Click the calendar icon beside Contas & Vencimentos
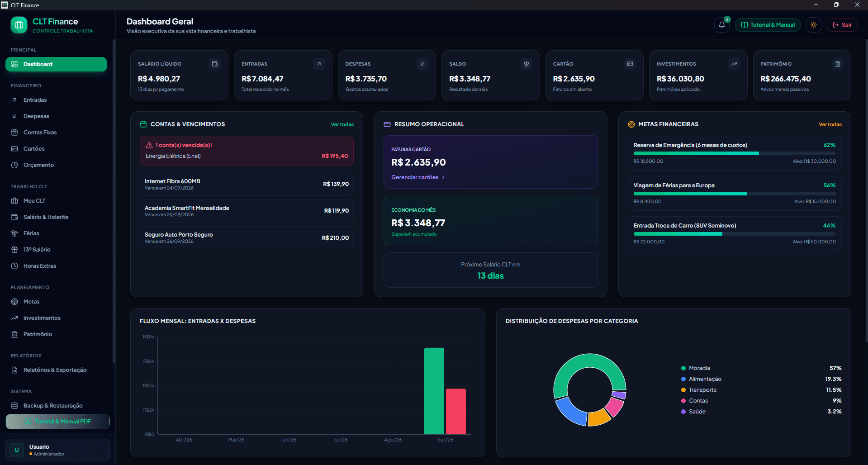The image size is (868, 465). (x=143, y=124)
